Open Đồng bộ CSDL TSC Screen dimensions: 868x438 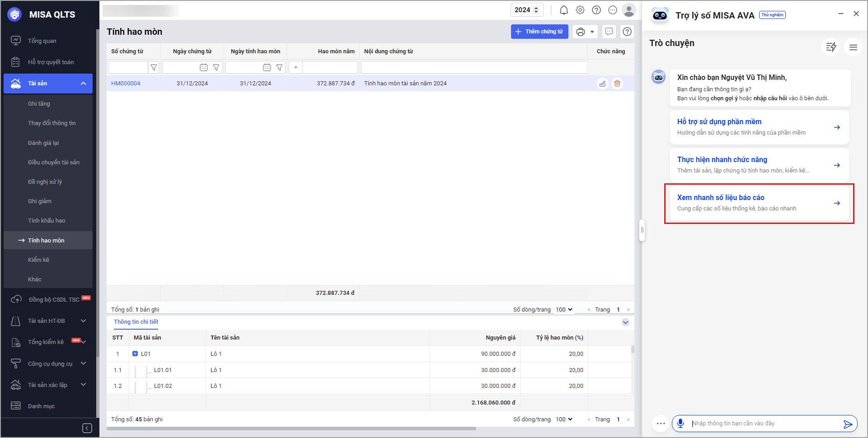54,300
